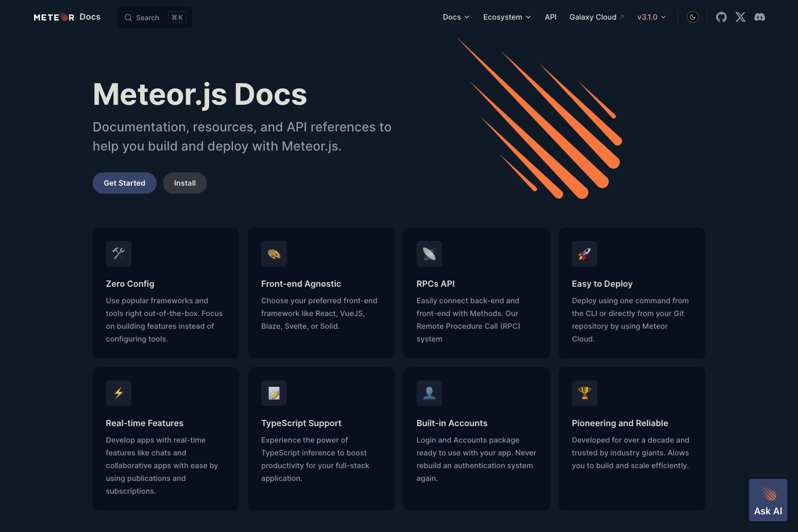The image size is (798, 532).
Task: Open the Search box
Action: tap(155, 17)
